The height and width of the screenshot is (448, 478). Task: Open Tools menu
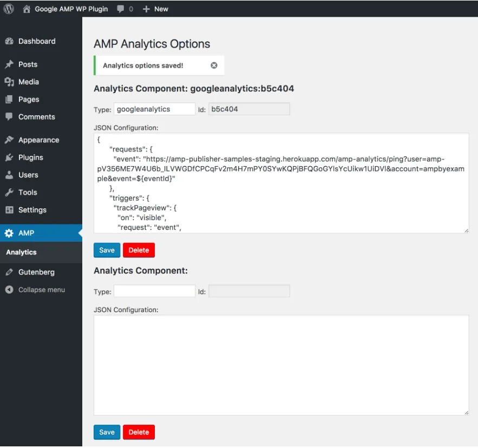[41, 192]
